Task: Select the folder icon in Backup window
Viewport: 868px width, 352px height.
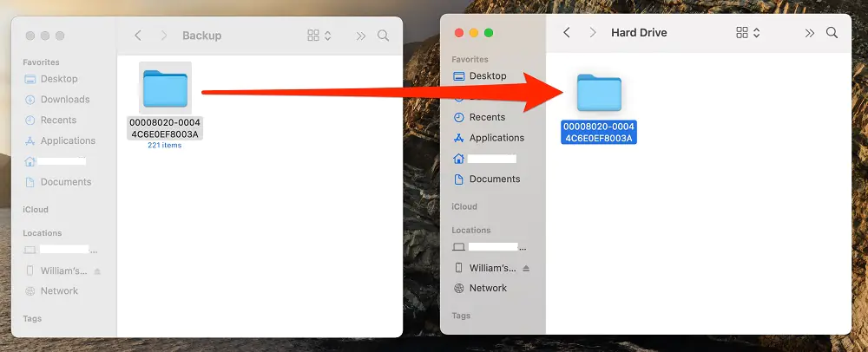Action: coord(165,88)
